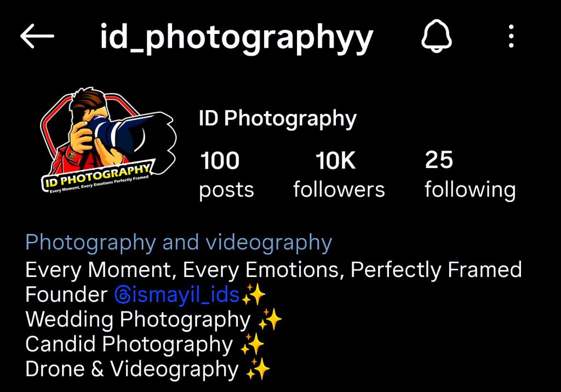
Task: Tap the ID Photography display name
Action: pos(278,118)
